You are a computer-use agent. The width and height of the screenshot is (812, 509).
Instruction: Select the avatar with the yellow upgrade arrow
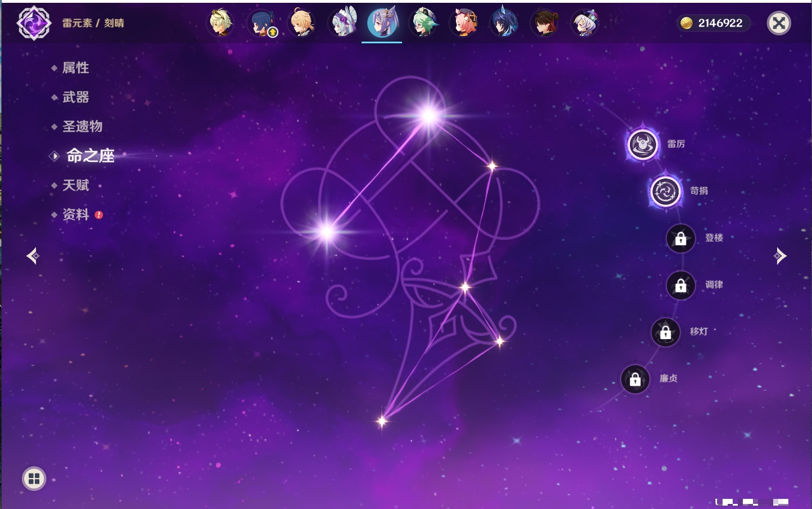[261, 23]
